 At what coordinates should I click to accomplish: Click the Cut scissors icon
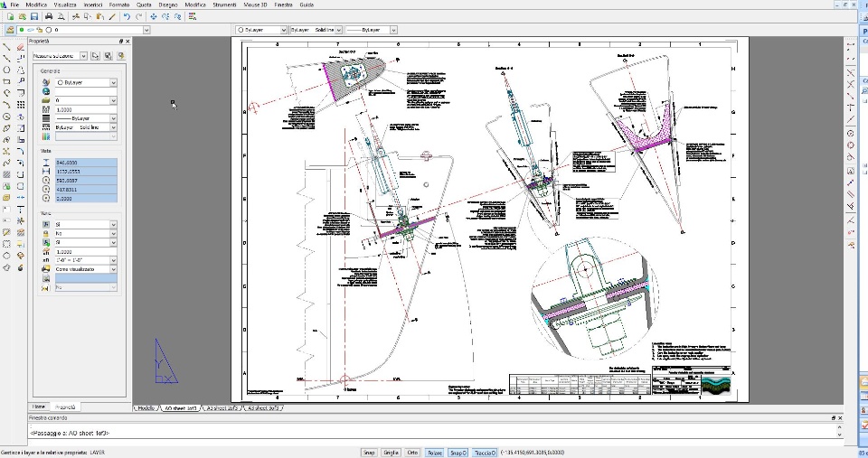point(76,16)
